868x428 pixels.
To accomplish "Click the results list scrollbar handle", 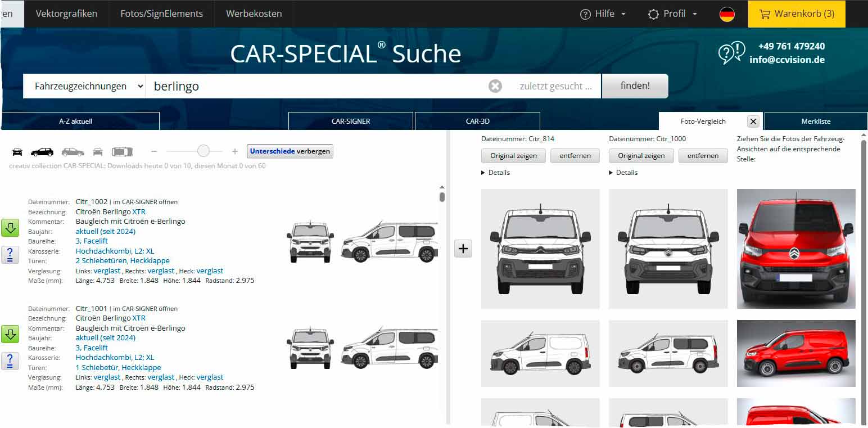I will (442, 196).
